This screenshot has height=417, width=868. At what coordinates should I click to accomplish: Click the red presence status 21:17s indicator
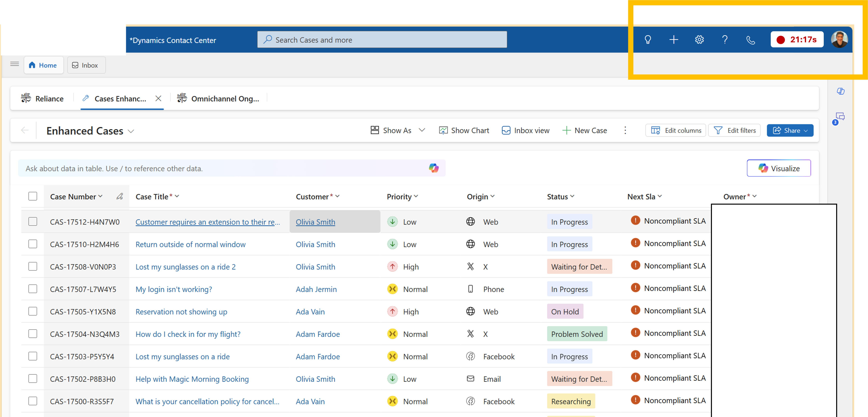[x=797, y=40]
